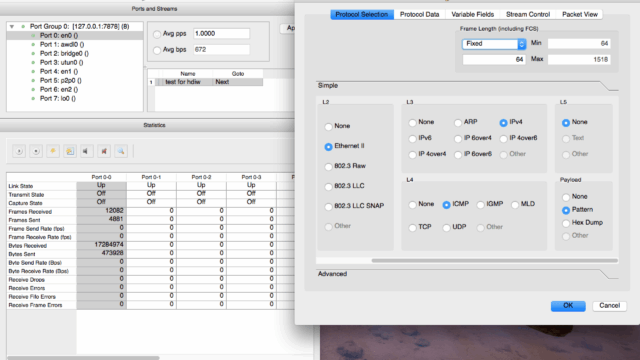This screenshot has height=360, width=640.
Task: Select the 802.3 LLC radio button
Action: [x=328, y=187]
